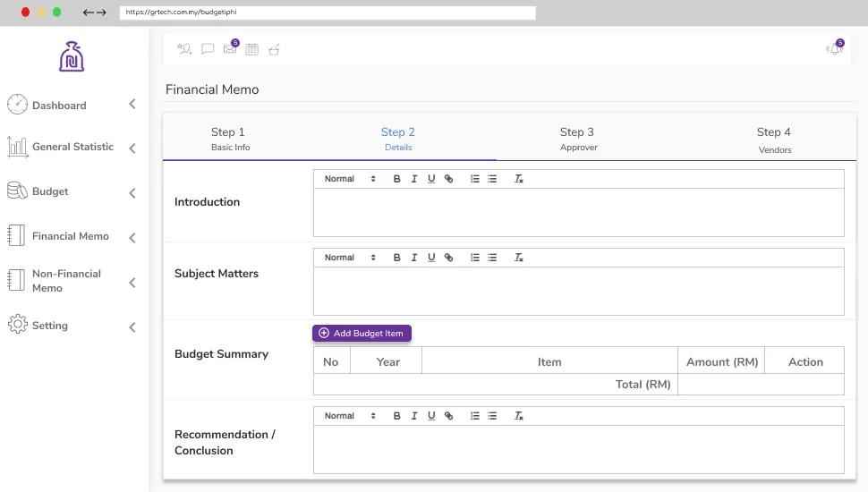Toggle underline in Introduction editor
Image resolution: width=868 pixels, height=492 pixels.
(x=431, y=179)
